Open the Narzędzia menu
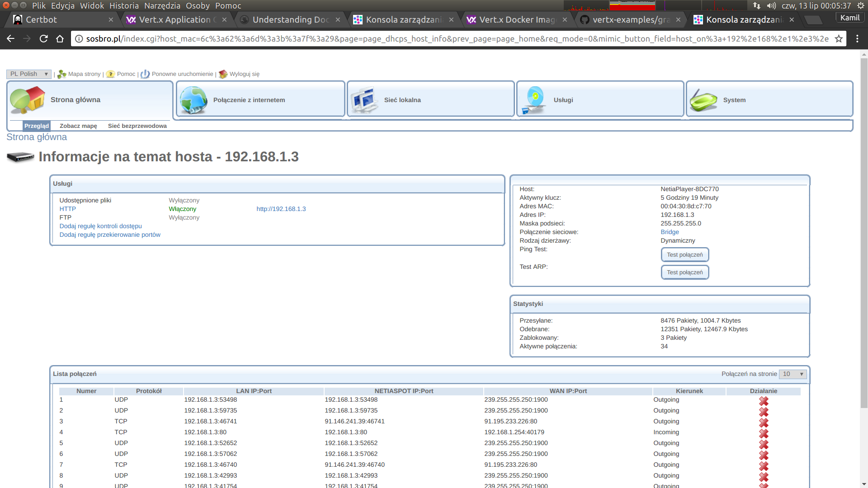This screenshot has width=868, height=488. point(162,6)
